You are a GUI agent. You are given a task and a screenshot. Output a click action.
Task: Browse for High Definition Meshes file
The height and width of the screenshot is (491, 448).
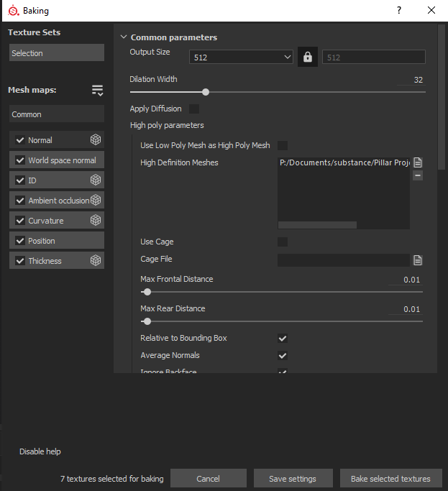418,162
